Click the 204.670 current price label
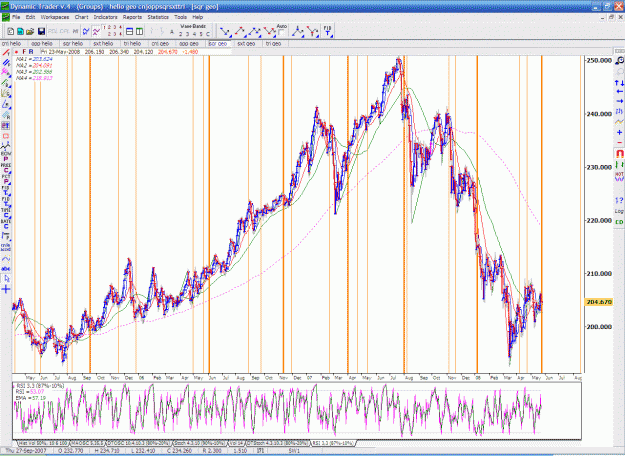The width and height of the screenshot is (625, 456). click(599, 302)
